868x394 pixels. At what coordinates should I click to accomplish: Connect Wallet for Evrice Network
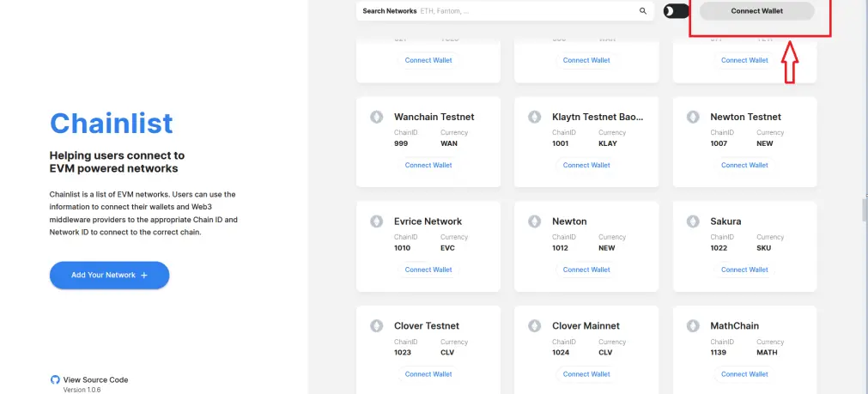coord(428,270)
